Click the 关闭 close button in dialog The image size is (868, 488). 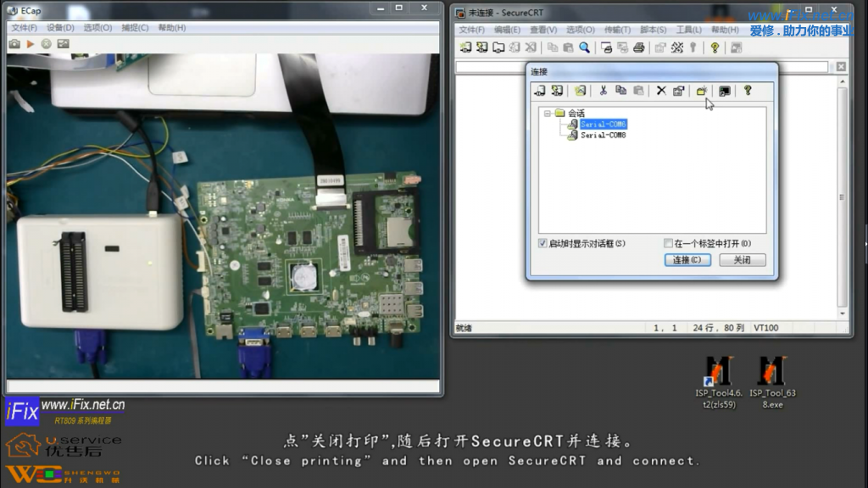pyautogui.click(x=742, y=260)
